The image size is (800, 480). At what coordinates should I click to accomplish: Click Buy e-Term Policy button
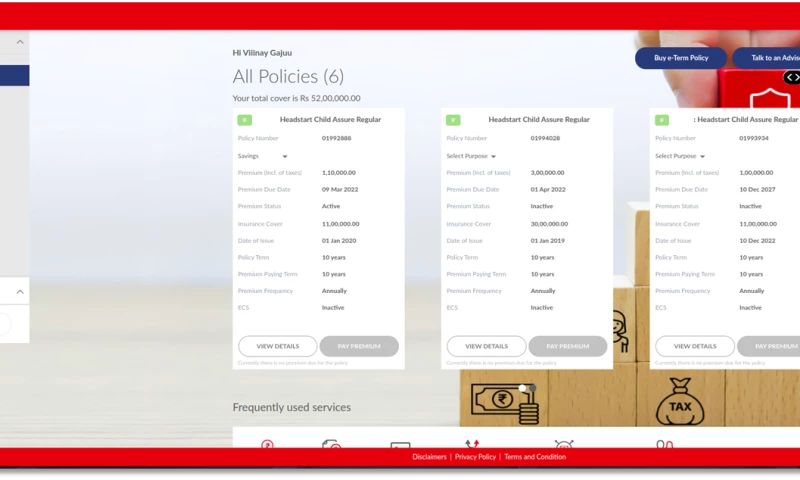point(681,58)
